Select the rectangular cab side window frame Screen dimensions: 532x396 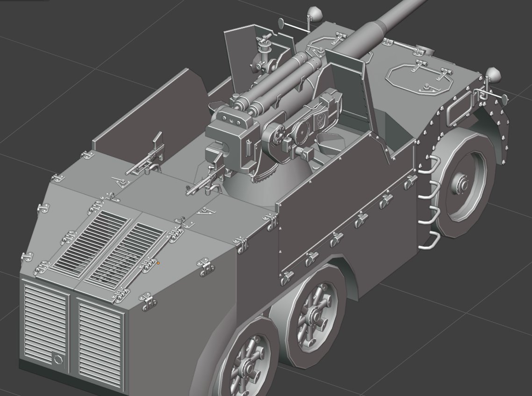(460, 108)
